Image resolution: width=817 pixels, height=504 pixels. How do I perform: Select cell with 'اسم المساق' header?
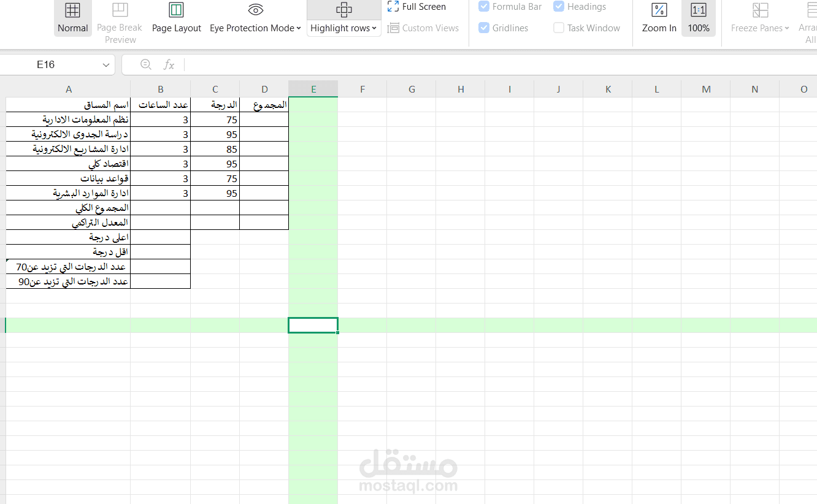point(68,105)
